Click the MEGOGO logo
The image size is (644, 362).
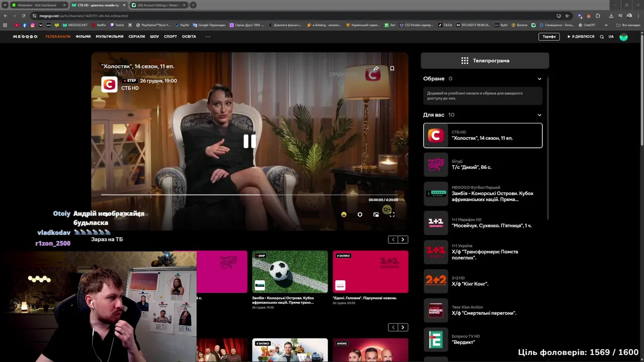point(25,37)
